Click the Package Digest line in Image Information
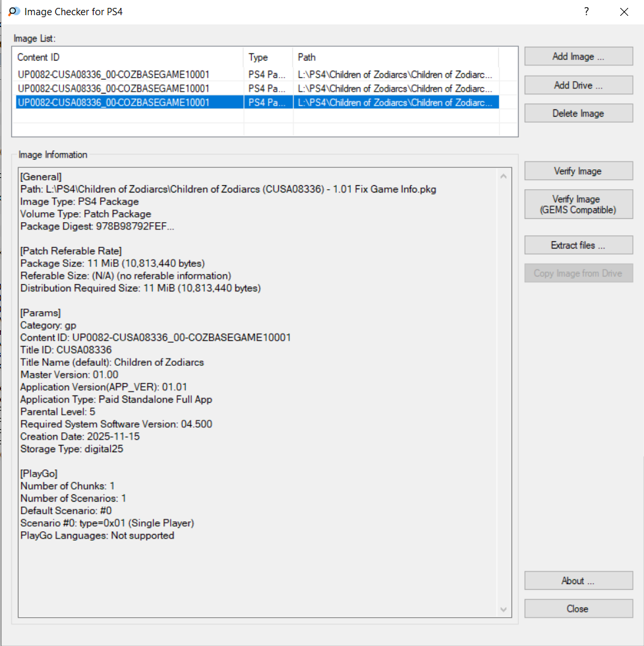 [98, 227]
